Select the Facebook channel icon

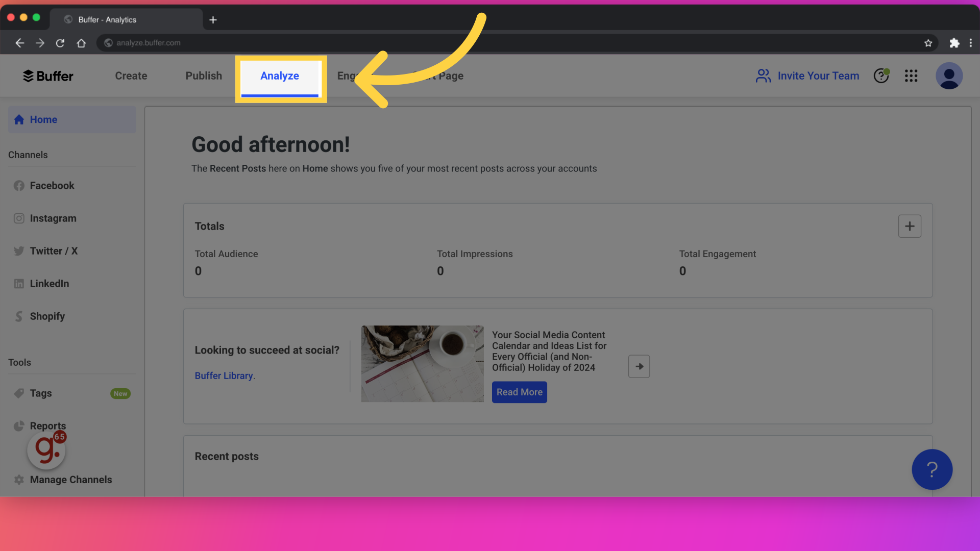pyautogui.click(x=19, y=185)
